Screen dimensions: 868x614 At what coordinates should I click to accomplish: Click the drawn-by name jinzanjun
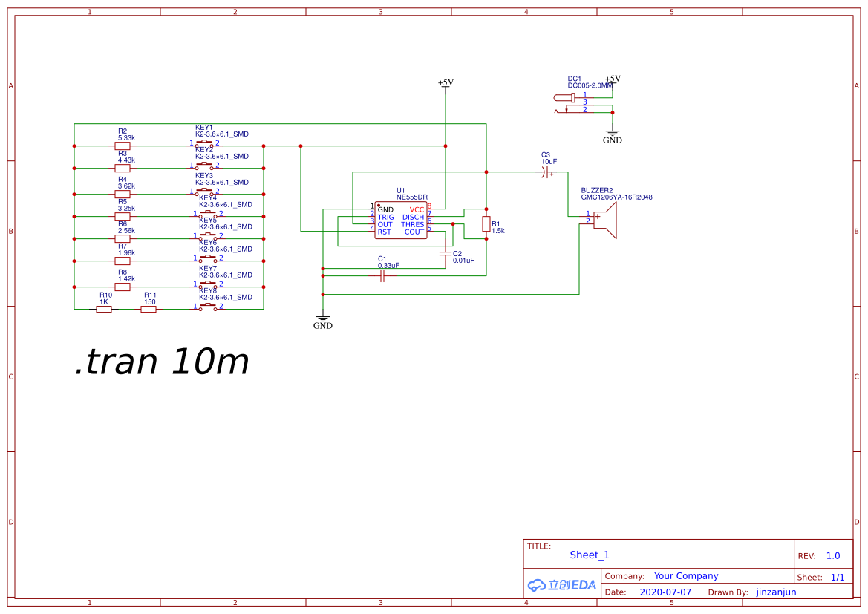point(776,592)
